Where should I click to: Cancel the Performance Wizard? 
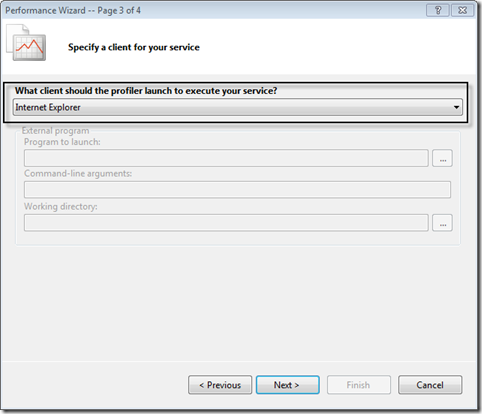tap(430, 385)
